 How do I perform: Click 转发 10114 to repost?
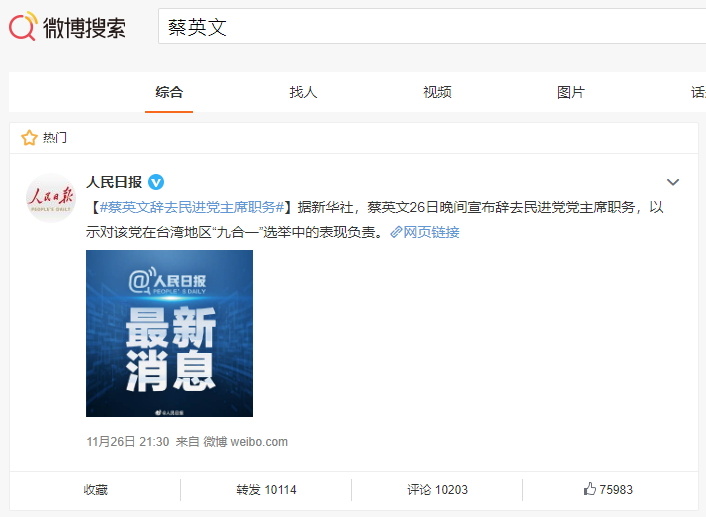(266, 490)
